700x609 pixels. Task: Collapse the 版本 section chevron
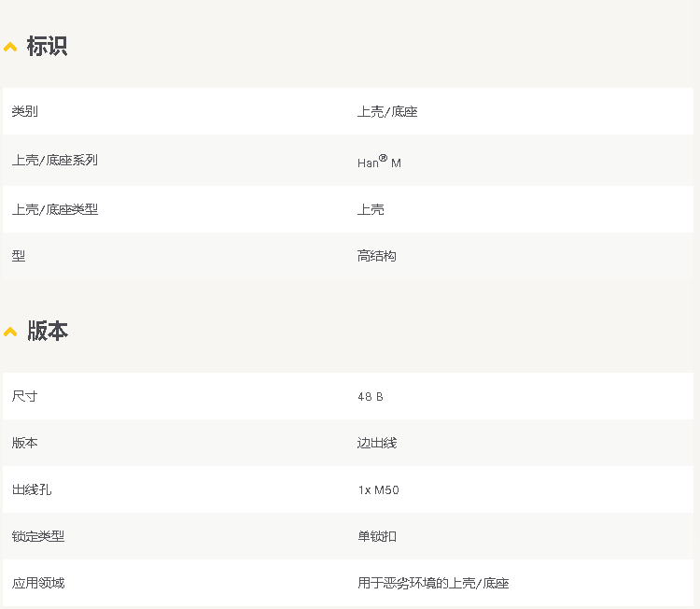coord(10,332)
